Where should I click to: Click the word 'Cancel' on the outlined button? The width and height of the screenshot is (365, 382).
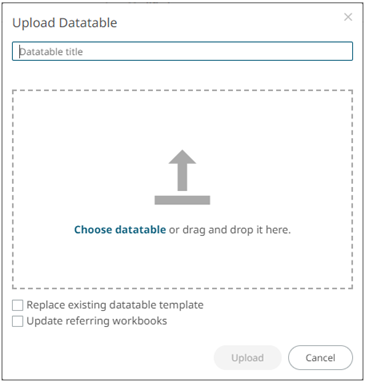(320, 358)
